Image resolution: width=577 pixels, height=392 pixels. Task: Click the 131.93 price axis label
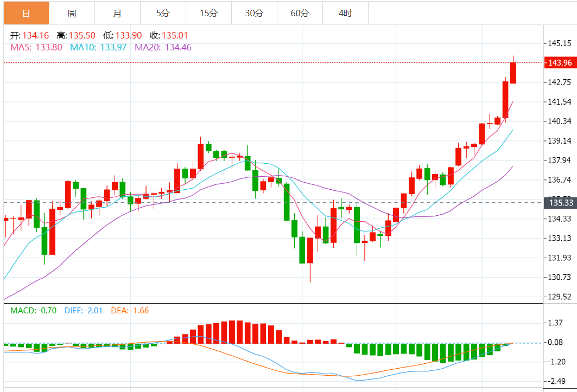(559, 258)
